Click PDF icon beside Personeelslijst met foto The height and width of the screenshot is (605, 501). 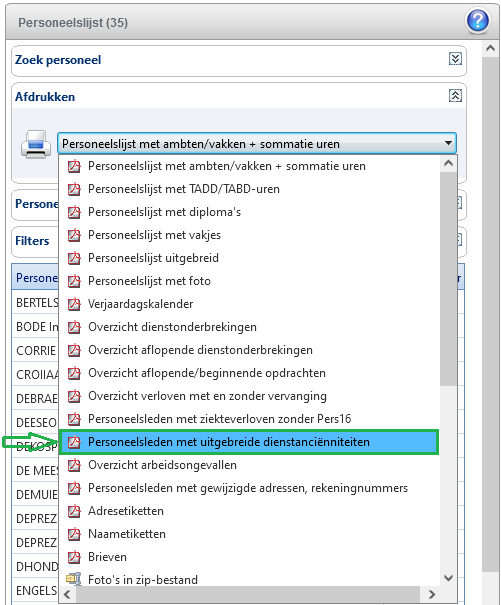click(x=74, y=281)
